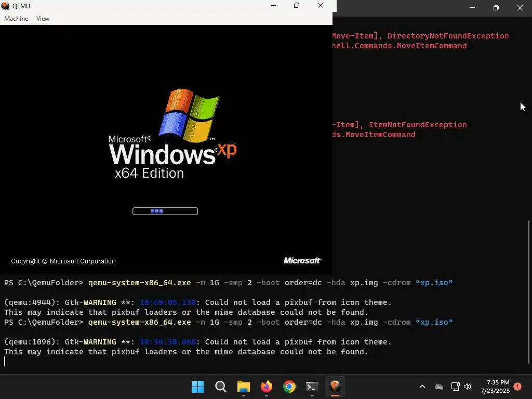Click the first "xp.iso" argument text
Image resolution: width=532 pixels, height=399 pixels.
click(434, 283)
